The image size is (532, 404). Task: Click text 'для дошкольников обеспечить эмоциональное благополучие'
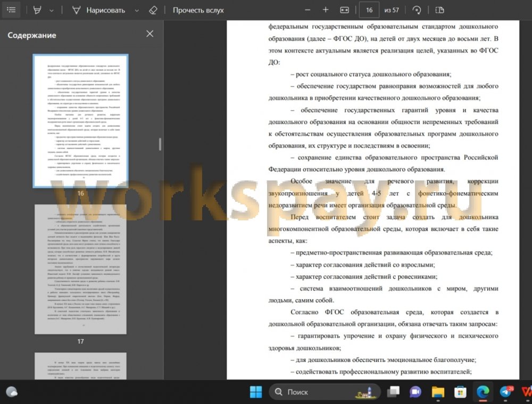point(386,360)
